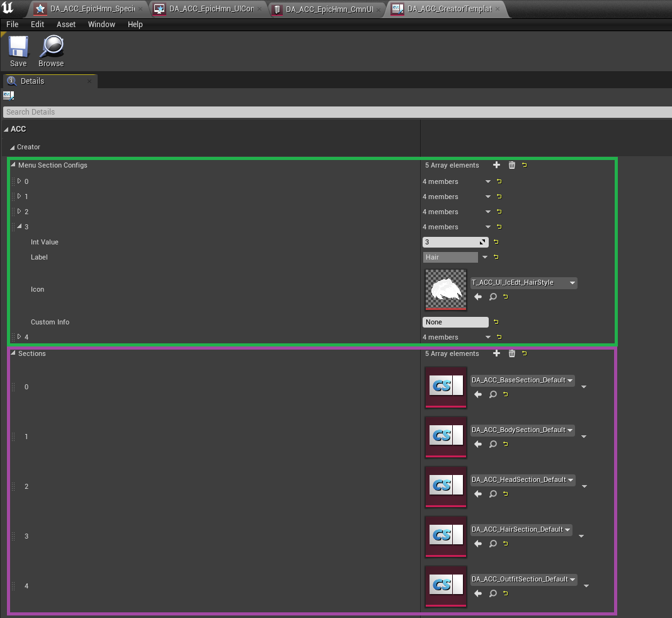The height and width of the screenshot is (618, 672).
Task: Empty the Menu Section Configs array via trash icon
Action: (511, 165)
